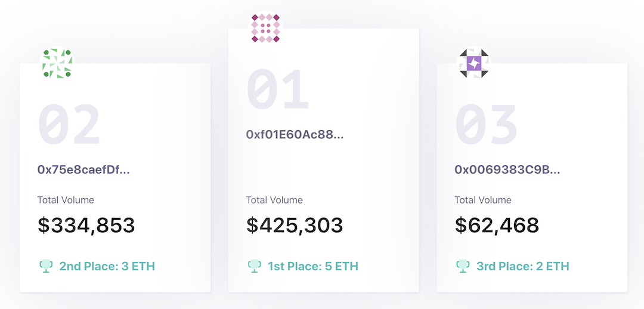
Task: Click the 2nd Place: 3 ETH reward label
Action: [x=107, y=266]
